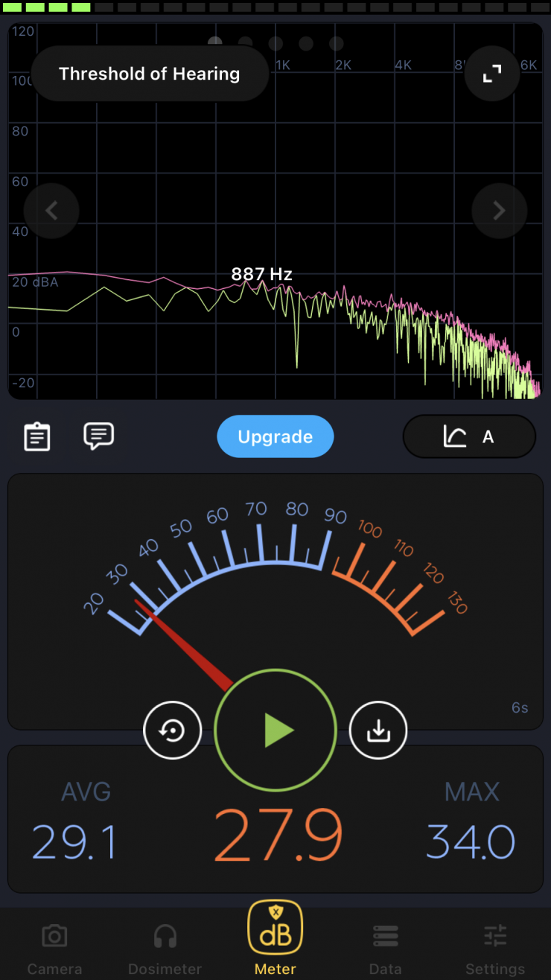This screenshot has height=980, width=551.
Task: Open the comment speech bubble icon
Action: click(x=98, y=436)
